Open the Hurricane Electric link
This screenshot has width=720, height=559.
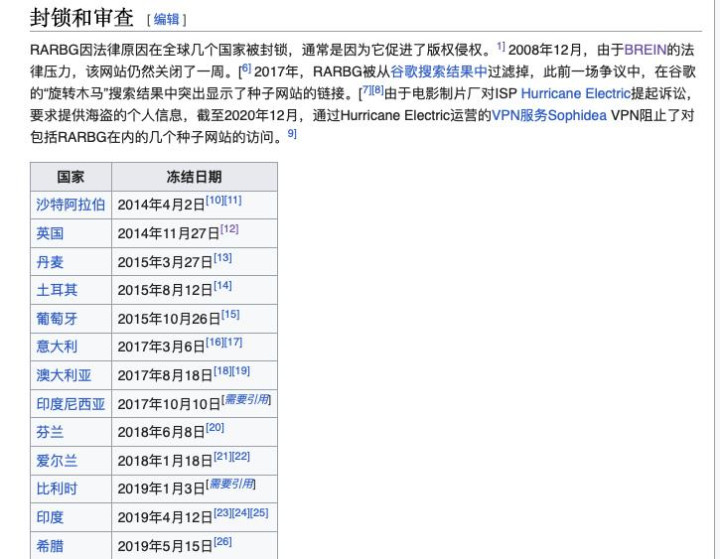(x=575, y=93)
